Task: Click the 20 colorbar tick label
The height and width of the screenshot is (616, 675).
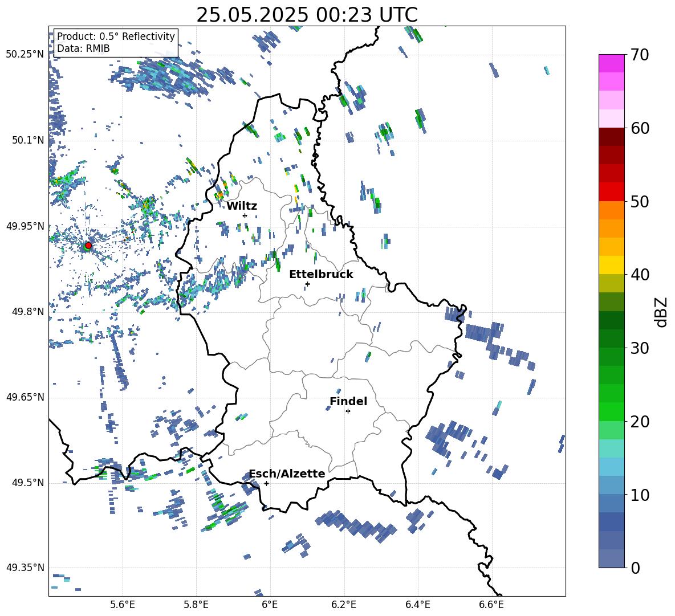Action: (x=639, y=422)
